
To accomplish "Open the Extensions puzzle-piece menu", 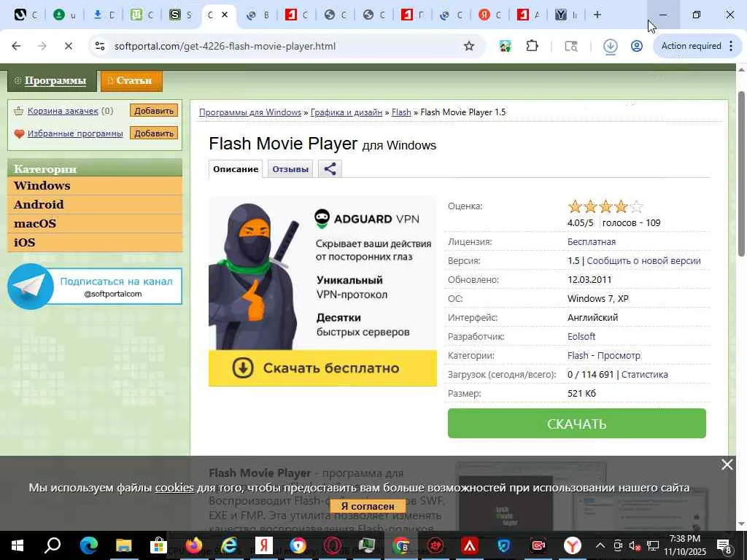I will (532, 46).
